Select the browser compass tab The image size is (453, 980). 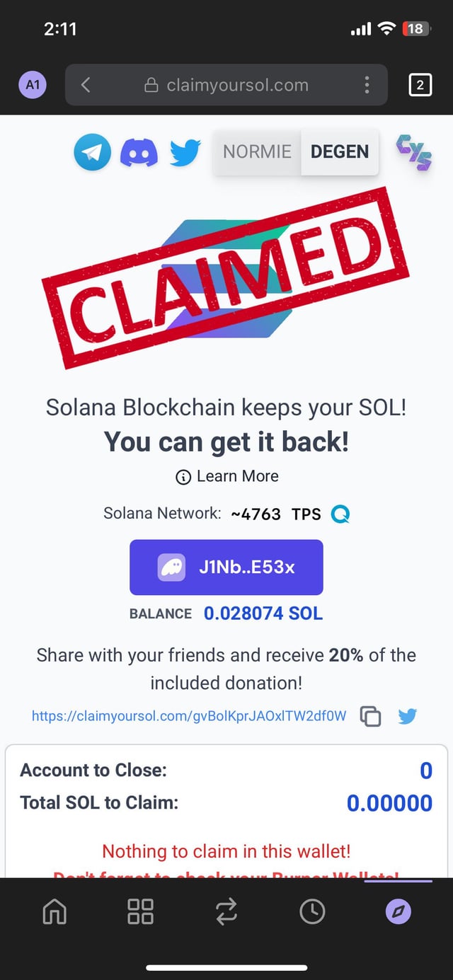coord(398,912)
